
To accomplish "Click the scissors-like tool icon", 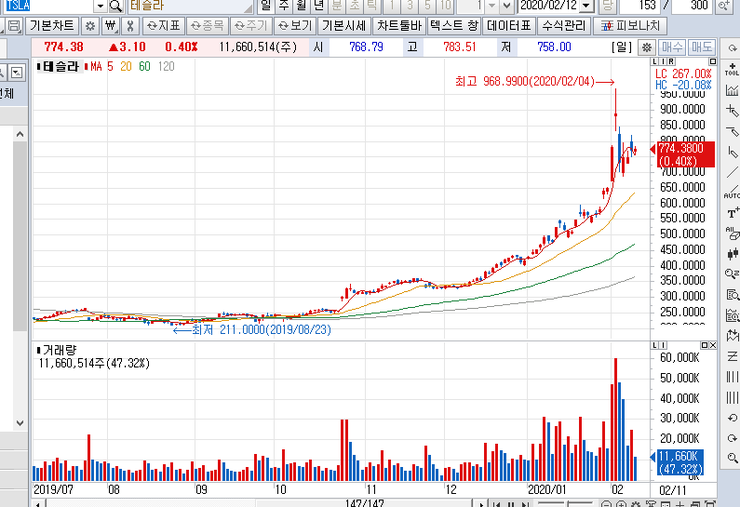I will 130,26.
